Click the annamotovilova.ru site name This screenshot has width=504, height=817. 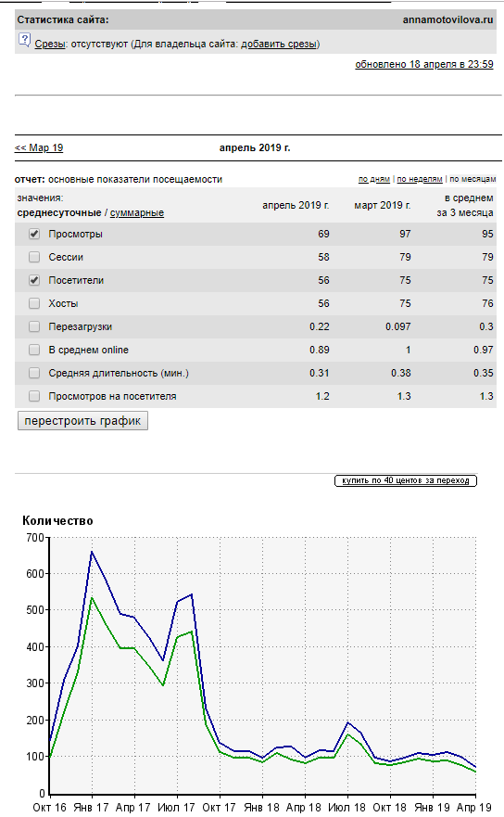tap(447, 19)
